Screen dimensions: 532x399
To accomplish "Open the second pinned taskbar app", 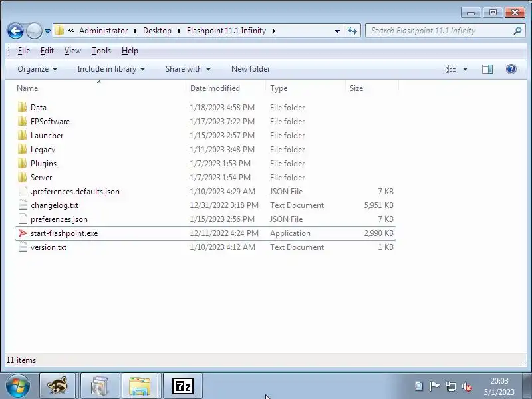I will click(x=100, y=386).
